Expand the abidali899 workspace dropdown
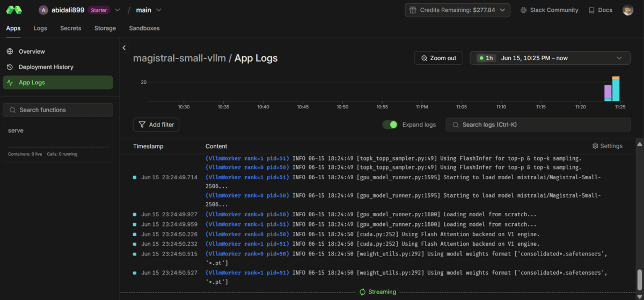Screen dimensions: 644x300 coord(117,10)
